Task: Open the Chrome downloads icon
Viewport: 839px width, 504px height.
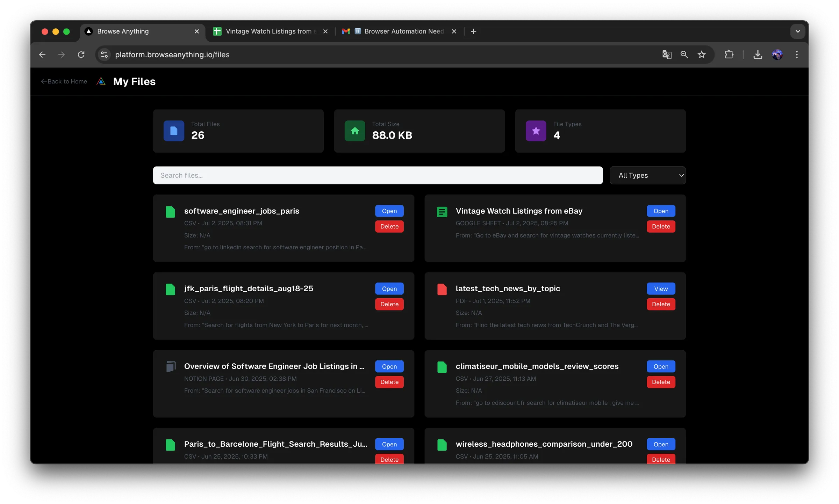Action: 758,54
